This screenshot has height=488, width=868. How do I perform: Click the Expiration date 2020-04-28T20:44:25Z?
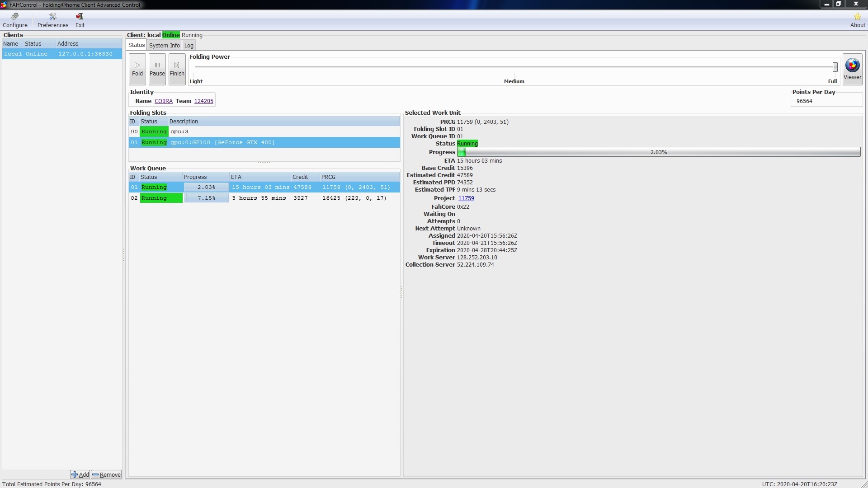click(x=487, y=250)
